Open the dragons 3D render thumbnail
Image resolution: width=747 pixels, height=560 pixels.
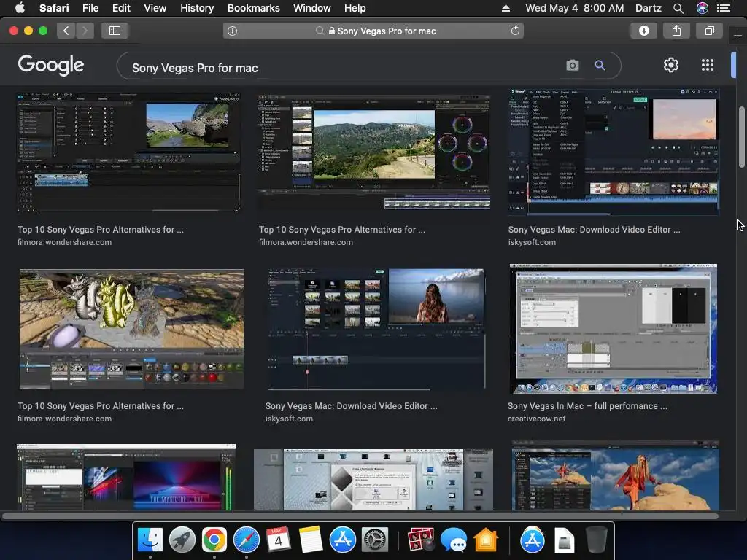coord(131,329)
